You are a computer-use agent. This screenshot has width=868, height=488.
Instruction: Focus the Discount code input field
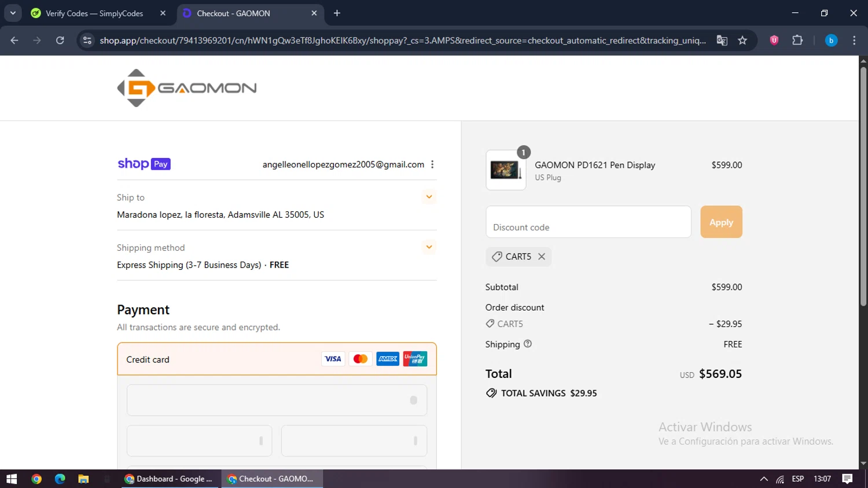point(589,222)
